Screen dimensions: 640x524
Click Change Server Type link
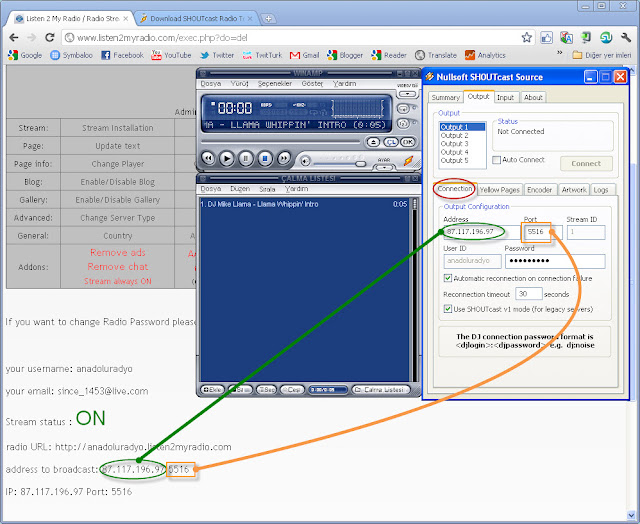(x=118, y=218)
